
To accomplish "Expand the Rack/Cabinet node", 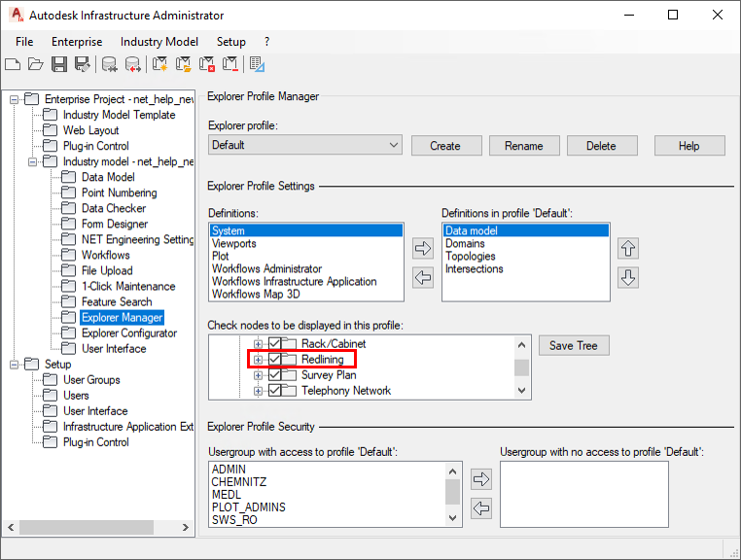I will click(258, 344).
